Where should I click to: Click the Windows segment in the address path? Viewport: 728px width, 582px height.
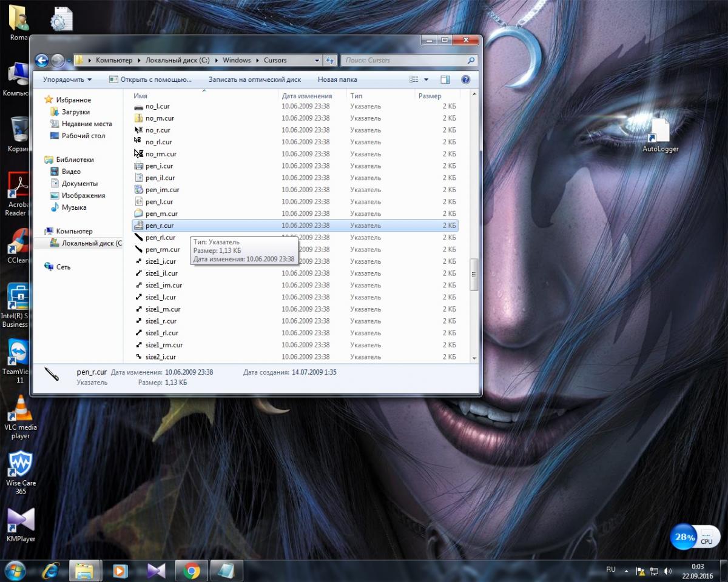click(237, 61)
